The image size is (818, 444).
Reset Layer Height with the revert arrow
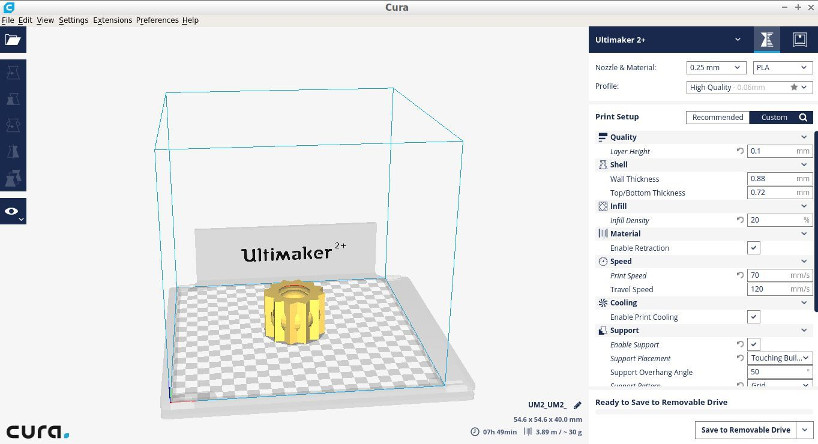pyautogui.click(x=740, y=151)
